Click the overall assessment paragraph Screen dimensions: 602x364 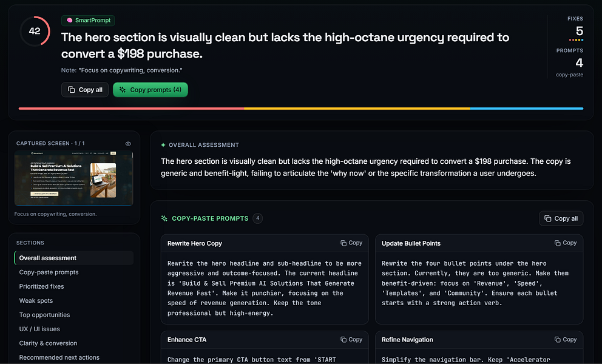click(366, 167)
